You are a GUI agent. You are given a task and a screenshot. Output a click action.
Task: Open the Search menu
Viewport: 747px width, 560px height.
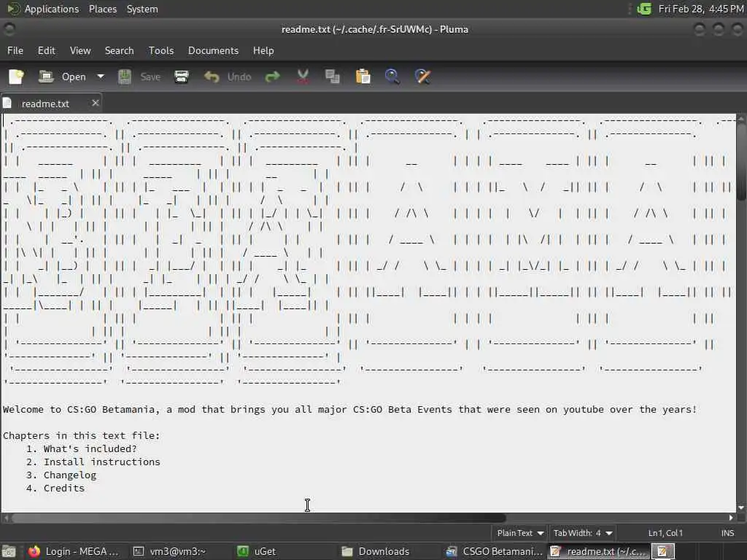pos(119,50)
